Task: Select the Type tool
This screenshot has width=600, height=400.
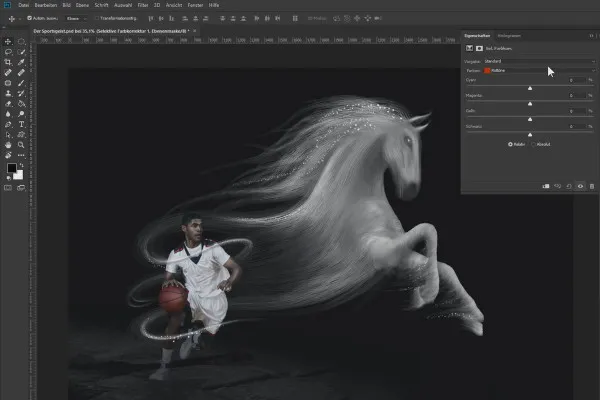Action: click(x=21, y=124)
